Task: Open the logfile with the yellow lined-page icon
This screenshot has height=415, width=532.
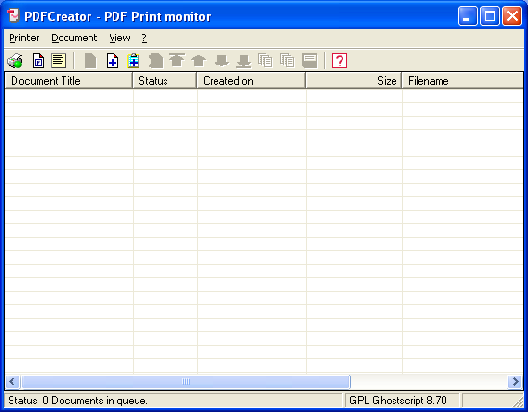Action: pyautogui.click(x=59, y=61)
